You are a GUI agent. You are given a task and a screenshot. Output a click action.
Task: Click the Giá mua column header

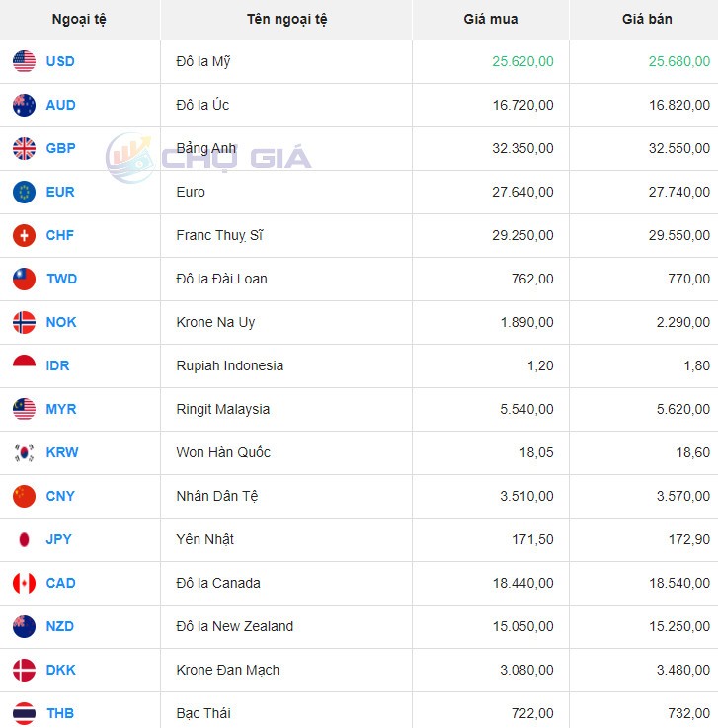pos(491,19)
